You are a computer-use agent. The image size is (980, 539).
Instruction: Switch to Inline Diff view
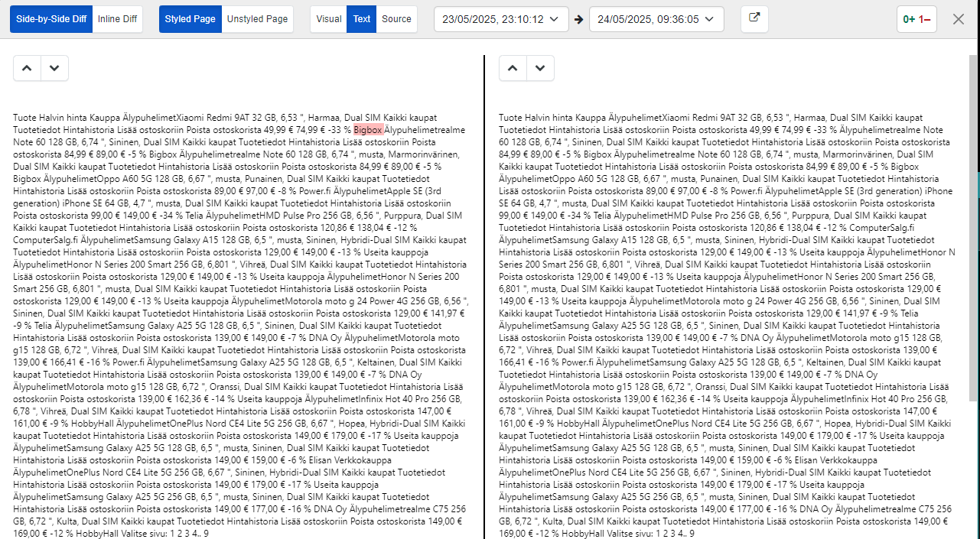pos(118,19)
